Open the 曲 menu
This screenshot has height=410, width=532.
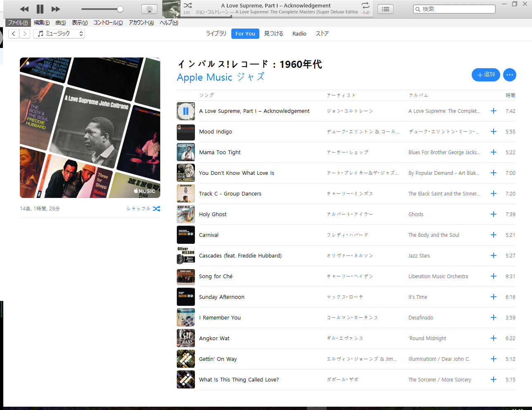point(61,23)
